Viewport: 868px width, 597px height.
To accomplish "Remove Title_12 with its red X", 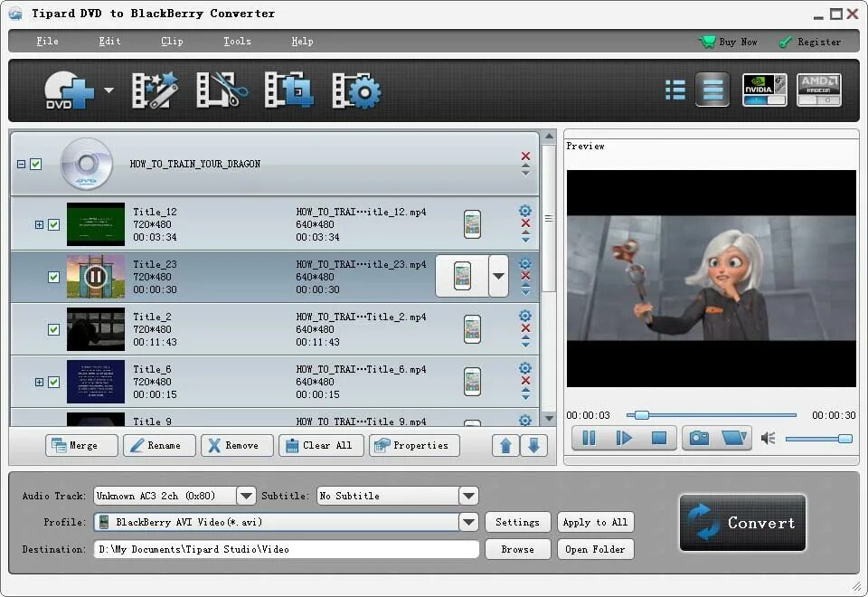I will pos(525,223).
